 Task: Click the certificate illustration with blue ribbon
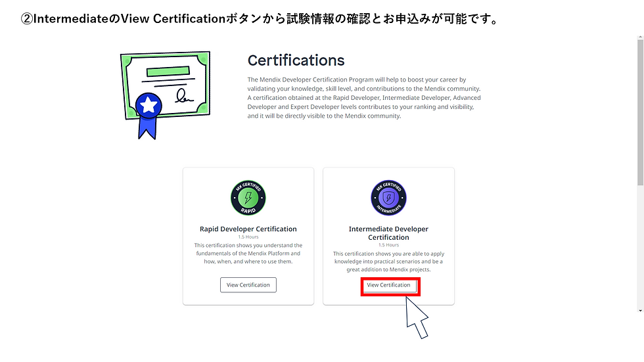pos(165,95)
